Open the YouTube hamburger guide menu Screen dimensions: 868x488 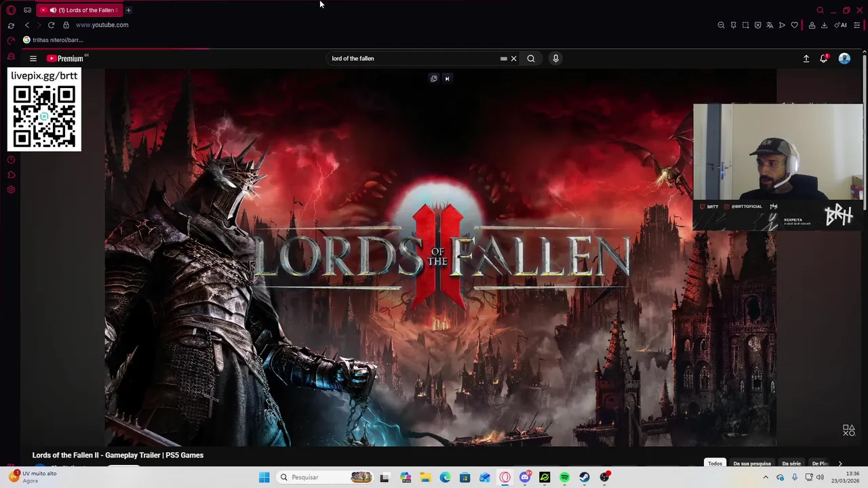click(33, 58)
